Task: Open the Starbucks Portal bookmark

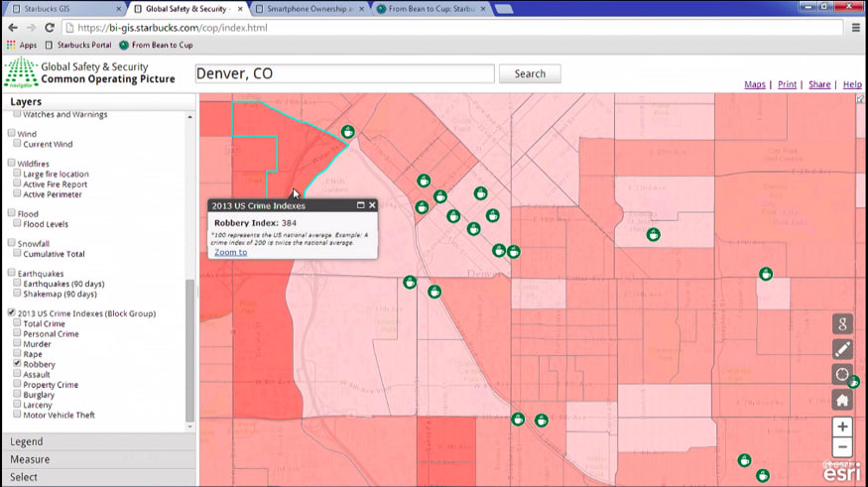Action: (78, 45)
